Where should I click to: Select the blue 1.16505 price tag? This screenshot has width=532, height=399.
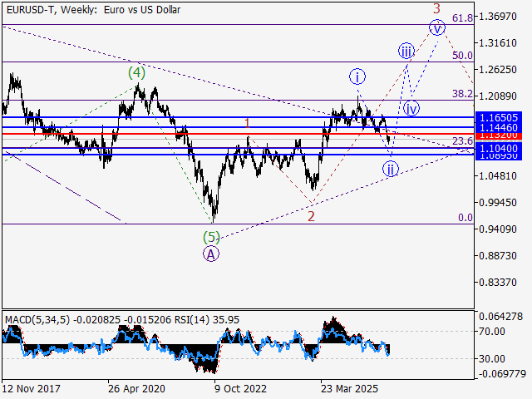tap(499, 117)
